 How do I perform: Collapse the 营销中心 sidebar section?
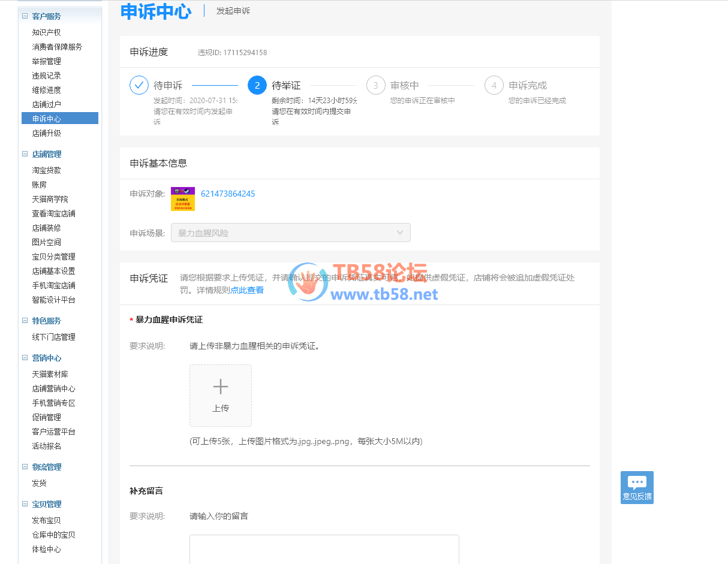25,358
